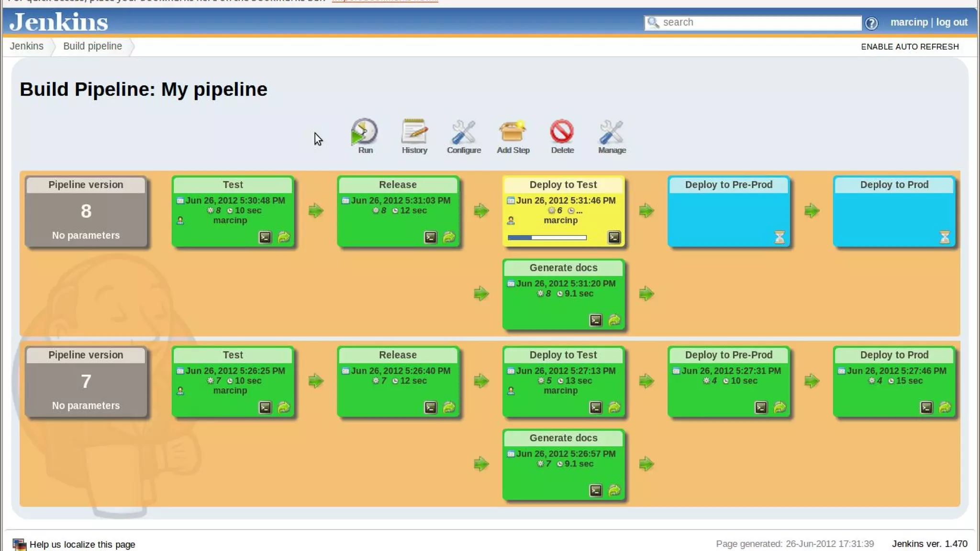The image size is (980, 551).
Task: Click retry icon on Test build 8
Action: 284,237
